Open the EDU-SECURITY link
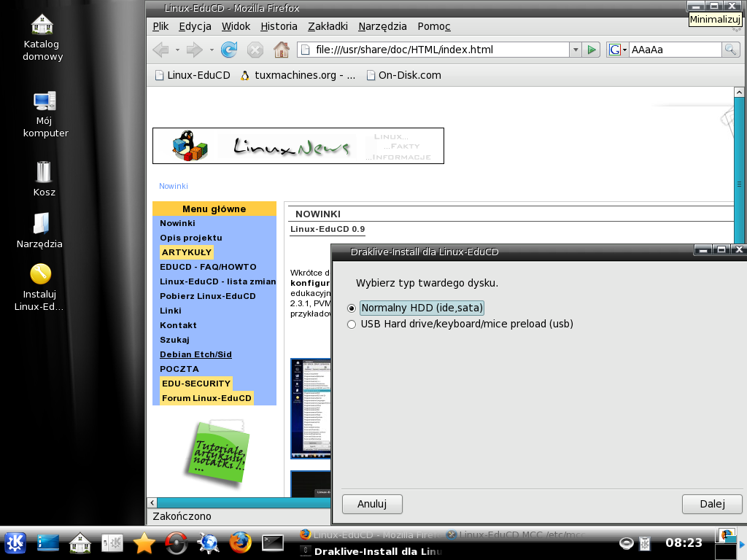 [x=196, y=384]
